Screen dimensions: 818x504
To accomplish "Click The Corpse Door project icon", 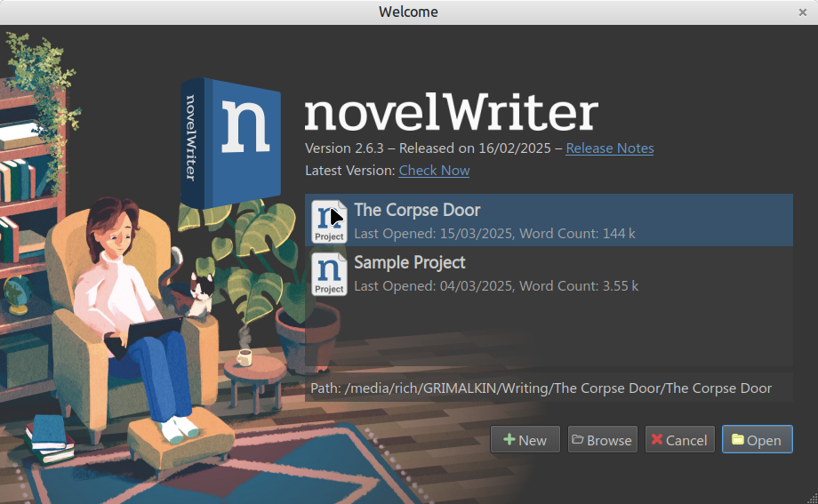I will (329, 220).
